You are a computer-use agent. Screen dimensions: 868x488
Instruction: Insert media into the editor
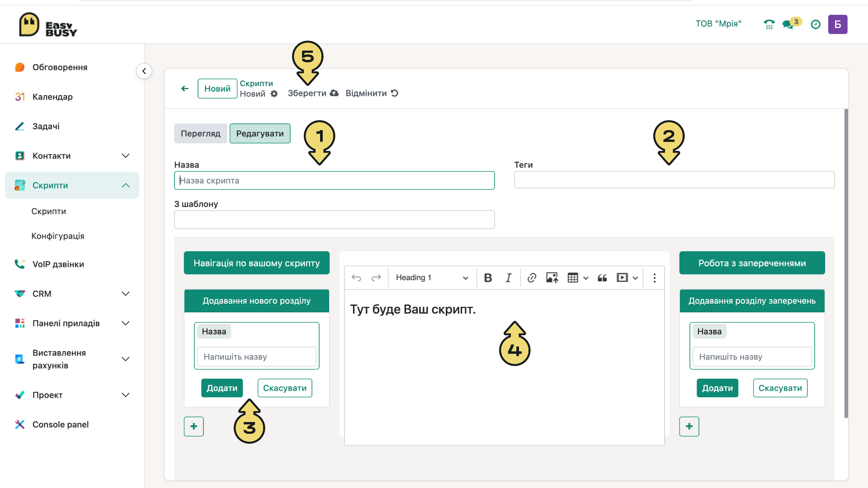pos(623,278)
